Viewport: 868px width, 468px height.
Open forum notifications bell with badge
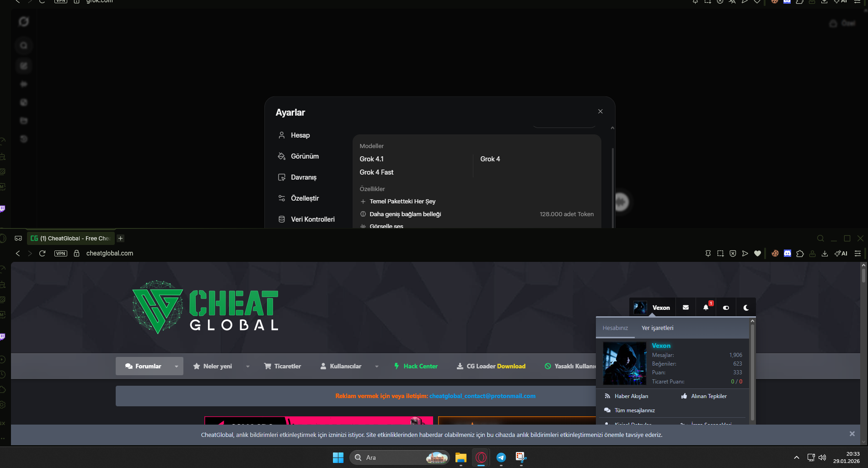coord(706,308)
